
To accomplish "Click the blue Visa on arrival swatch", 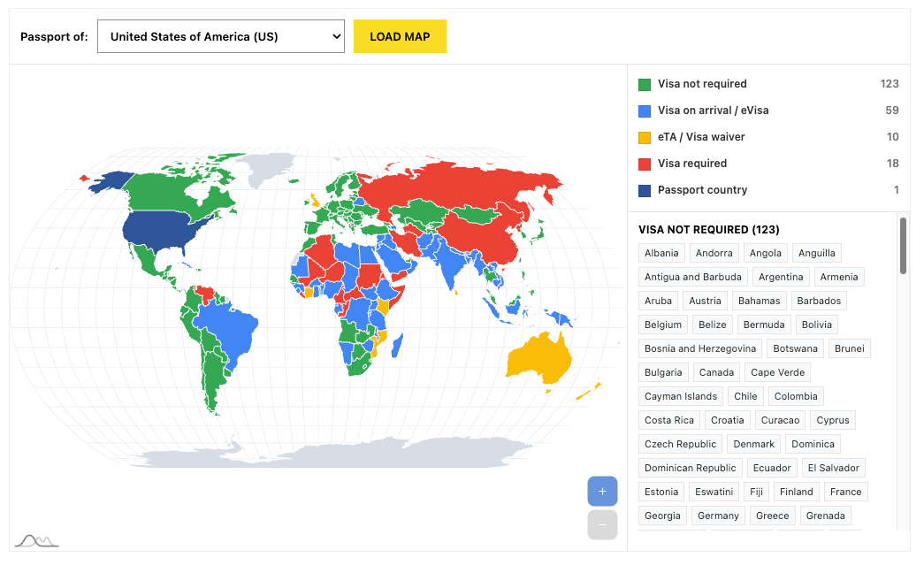I will click(x=645, y=111).
